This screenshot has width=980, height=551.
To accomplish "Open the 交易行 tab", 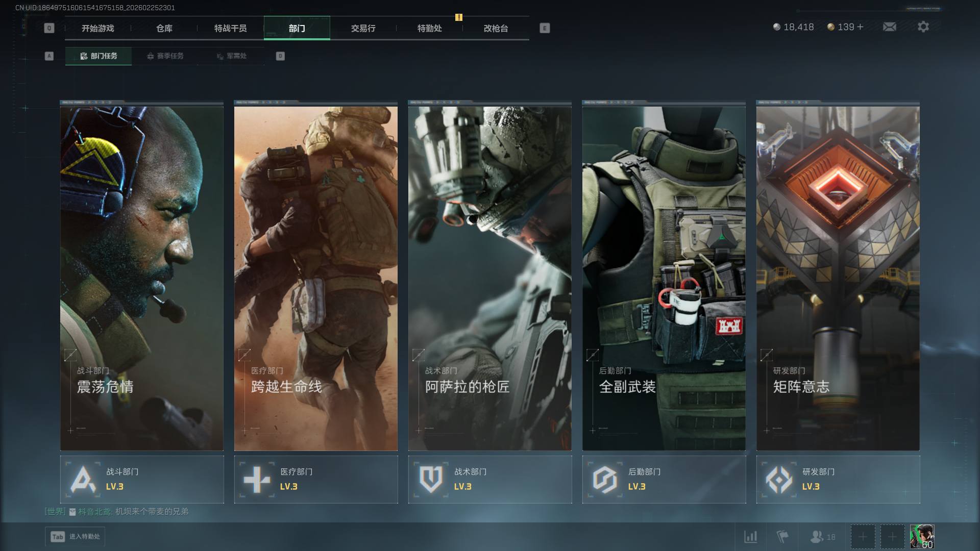I will point(363,29).
